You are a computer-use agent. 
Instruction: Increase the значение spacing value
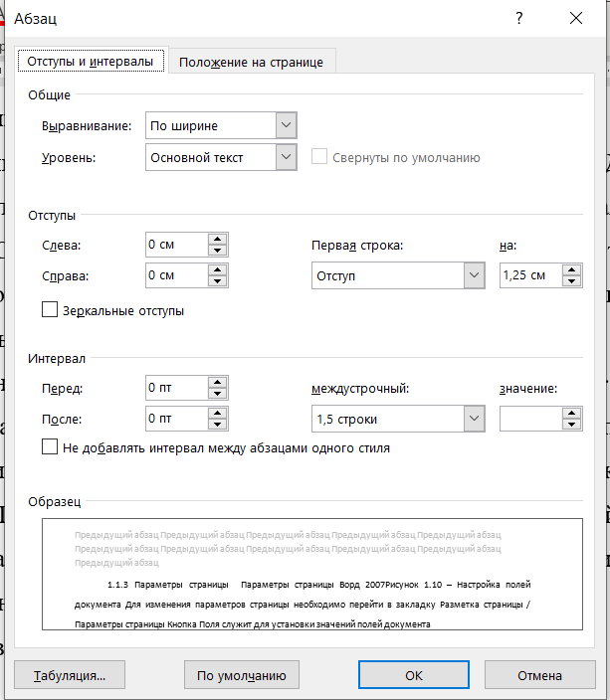click(x=571, y=413)
